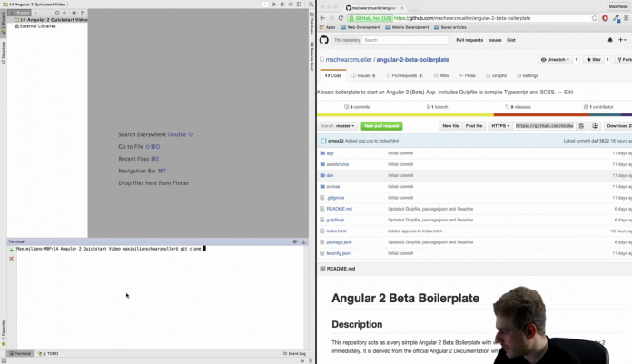Image resolution: width=632 pixels, height=364 pixels.
Task: Select the Project view tab header
Action: (20, 13)
